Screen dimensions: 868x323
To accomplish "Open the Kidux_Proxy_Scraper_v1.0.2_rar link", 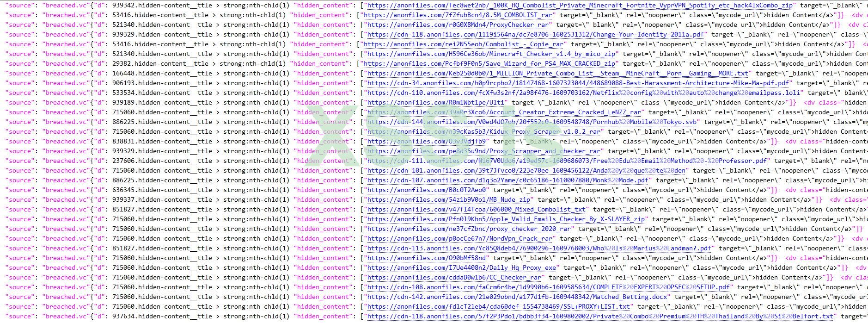I will click(484, 132).
